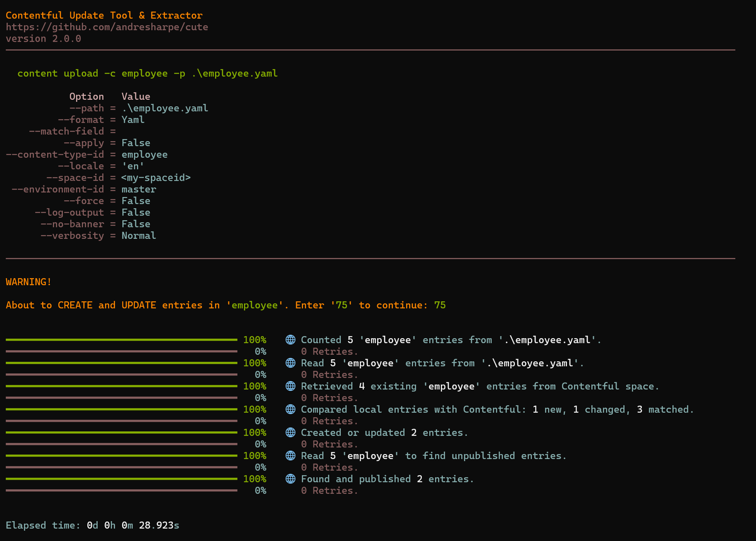Click the '--space-id' option name

(75, 178)
